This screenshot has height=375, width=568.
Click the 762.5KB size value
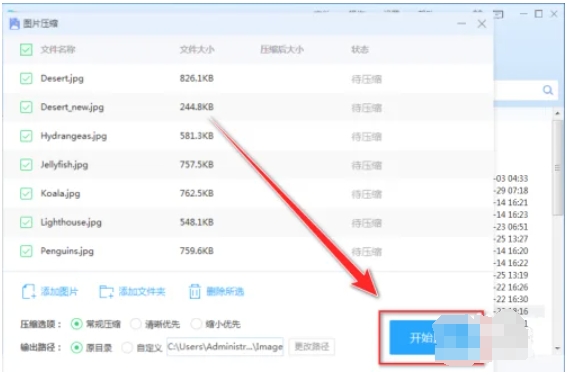click(x=197, y=193)
